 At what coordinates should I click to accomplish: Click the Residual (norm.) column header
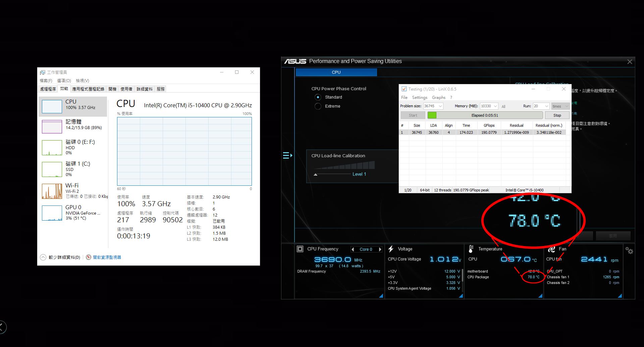tap(549, 125)
